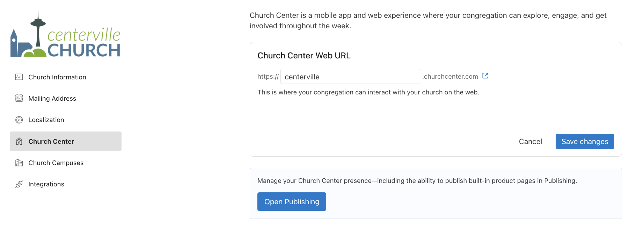Click the 'Church Center Web URL' heading

[304, 56]
